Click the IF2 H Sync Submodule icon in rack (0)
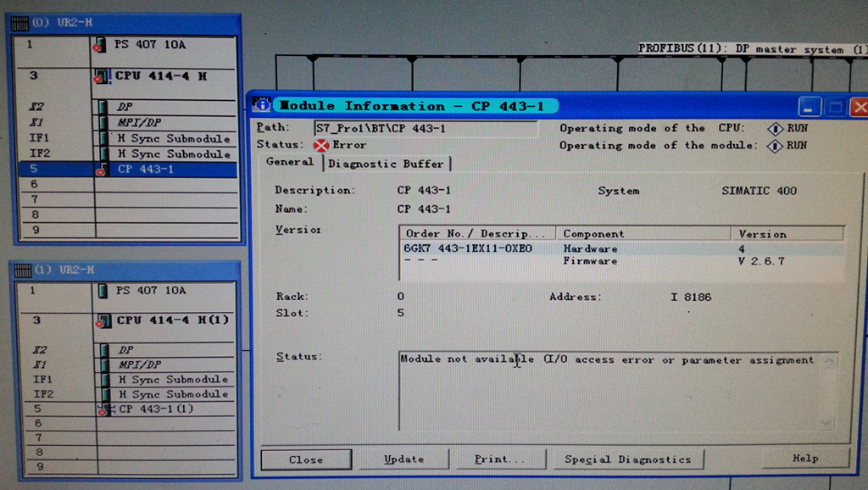The image size is (868, 490). tap(103, 153)
